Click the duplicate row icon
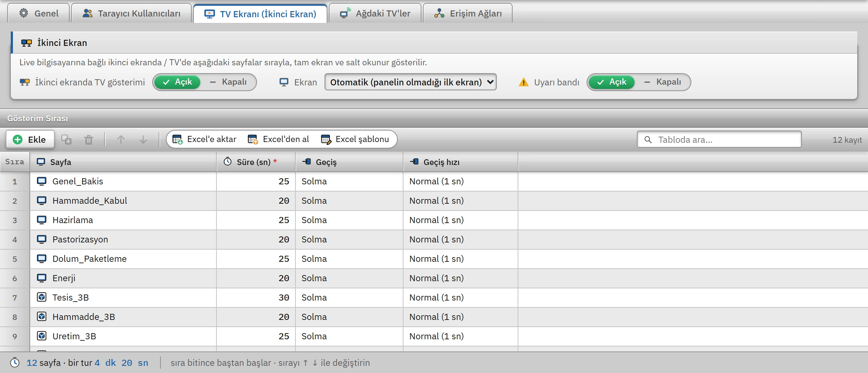The height and width of the screenshot is (373, 868). click(x=66, y=140)
